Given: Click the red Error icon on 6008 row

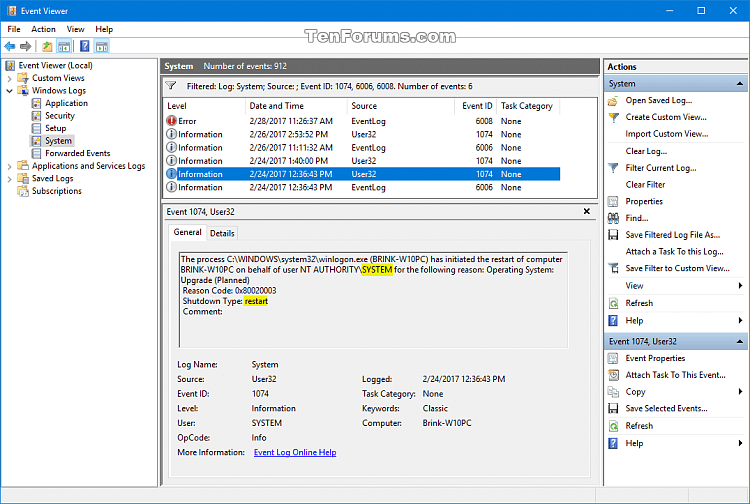Looking at the screenshot, I should click(x=171, y=121).
